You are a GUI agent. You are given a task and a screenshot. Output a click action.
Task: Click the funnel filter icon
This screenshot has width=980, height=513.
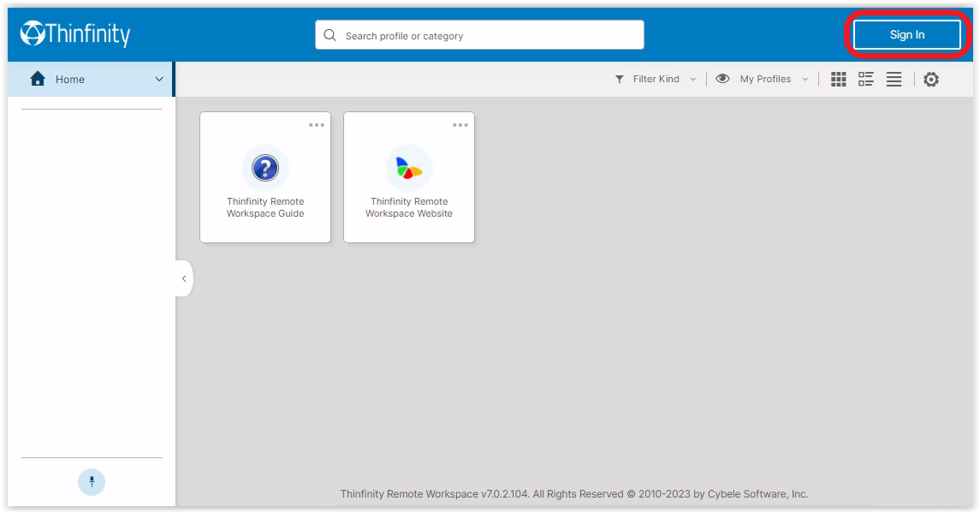point(620,80)
